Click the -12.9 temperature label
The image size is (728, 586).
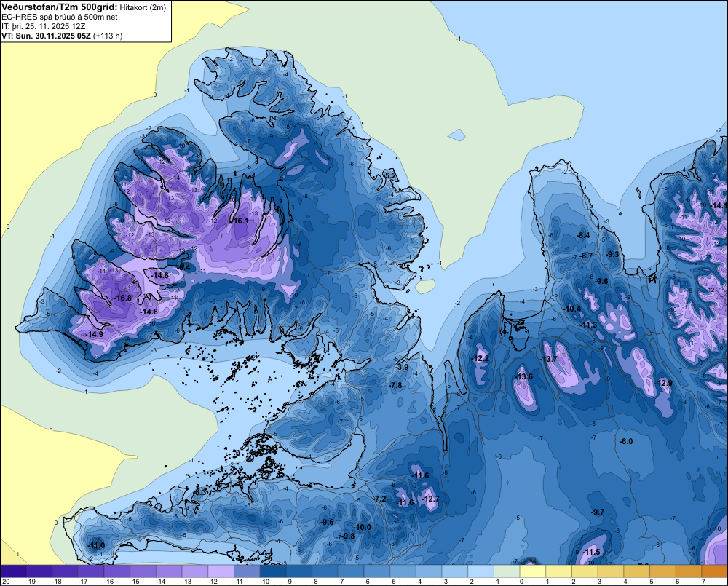(x=663, y=383)
